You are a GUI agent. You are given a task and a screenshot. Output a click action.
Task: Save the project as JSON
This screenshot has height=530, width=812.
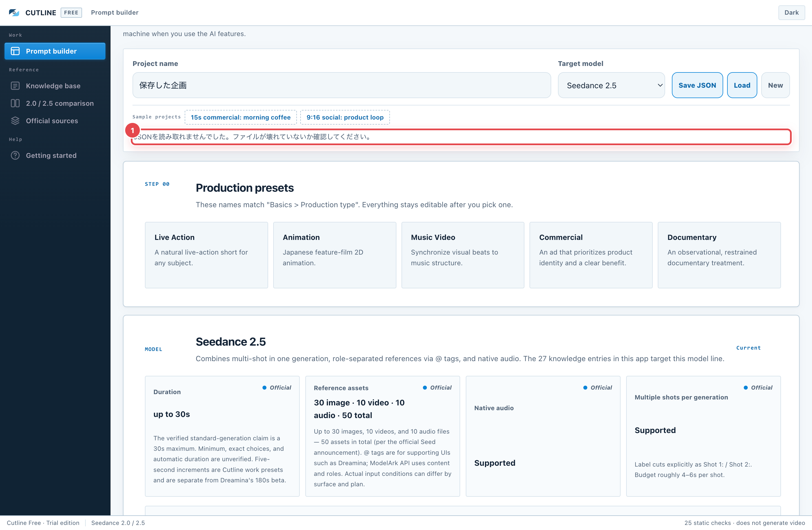[697, 85]
